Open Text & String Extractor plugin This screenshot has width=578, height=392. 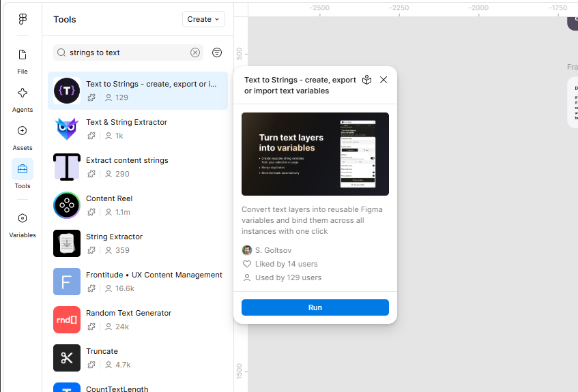(x=138, y=129)
